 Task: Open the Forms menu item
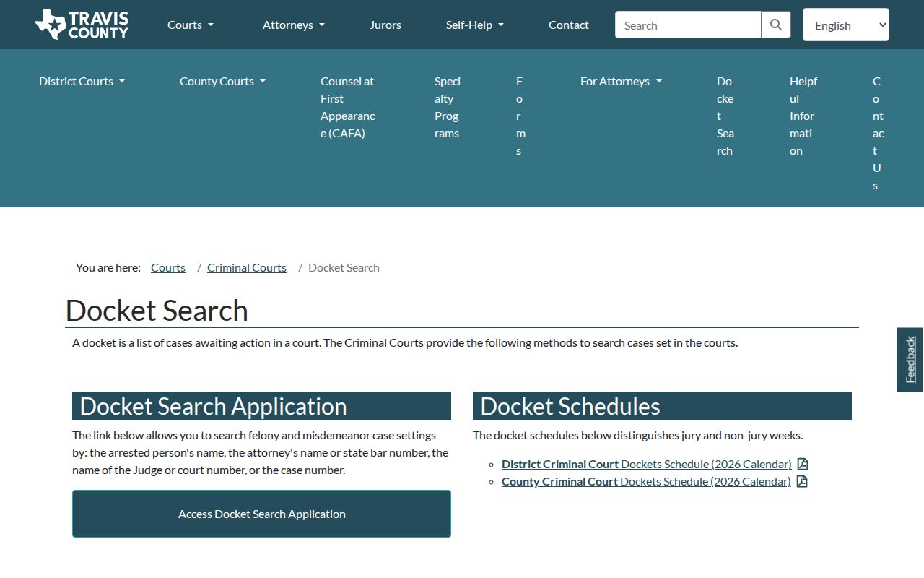tap(520, 116)
